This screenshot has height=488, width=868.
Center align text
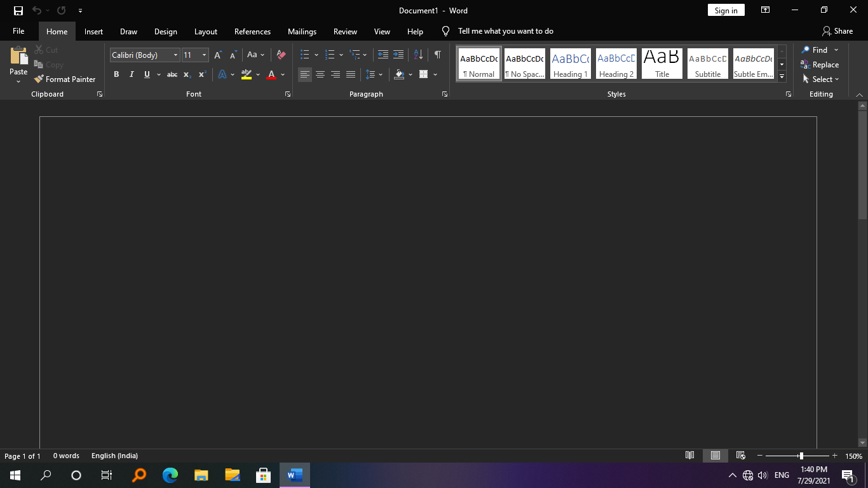point(320,74)
